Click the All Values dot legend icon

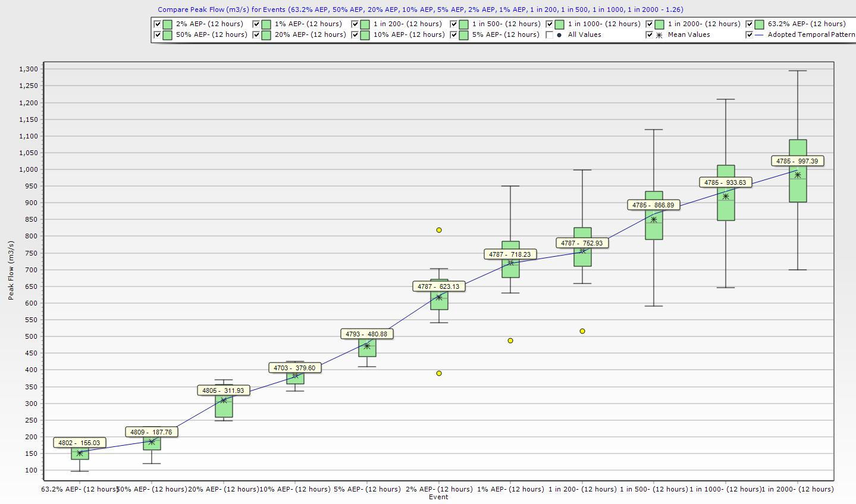click(x=559, y=35)
